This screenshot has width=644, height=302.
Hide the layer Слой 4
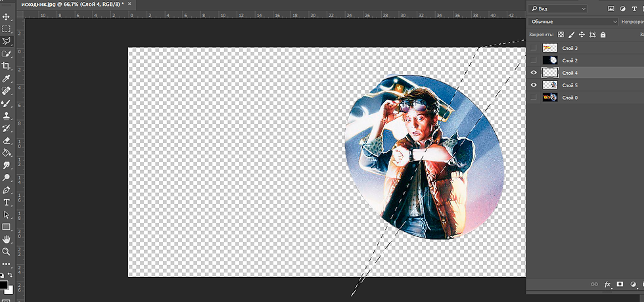pyautogui.click(x=534, y=73)
